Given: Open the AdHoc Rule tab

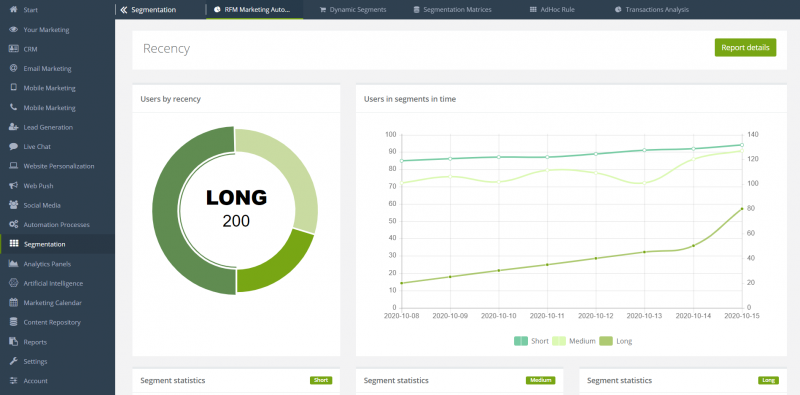Looking at the screenshot, I should click(553, 10).
